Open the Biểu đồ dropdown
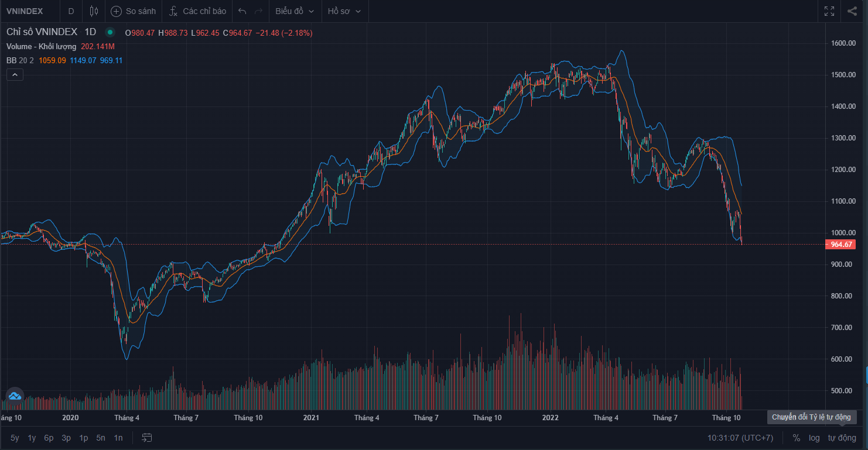The height and width of the screenshot is (450, 868). coord(295,11)
